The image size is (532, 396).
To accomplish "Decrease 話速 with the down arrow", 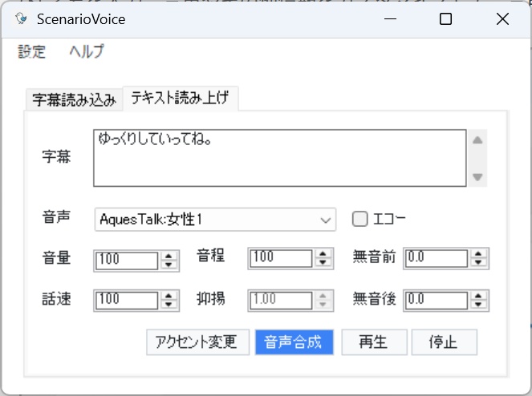I will pyautogui.click(x=169, y=305).
